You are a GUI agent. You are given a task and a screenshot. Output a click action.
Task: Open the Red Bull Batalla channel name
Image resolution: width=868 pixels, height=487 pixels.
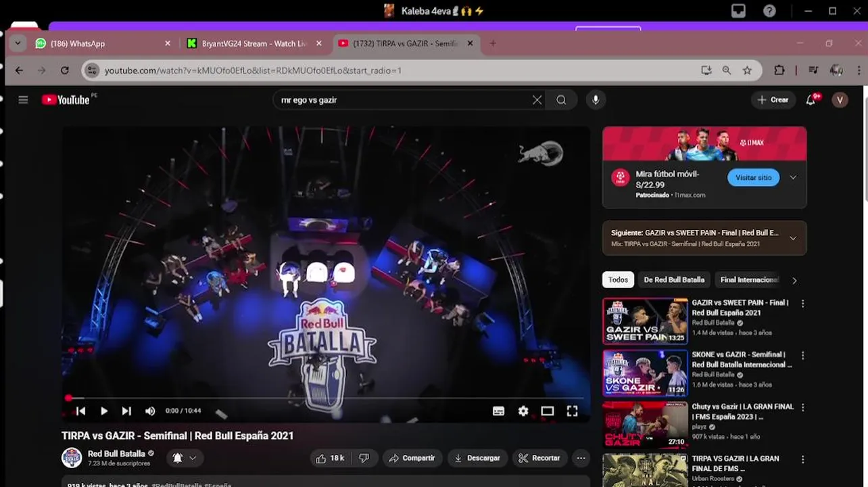116,454
